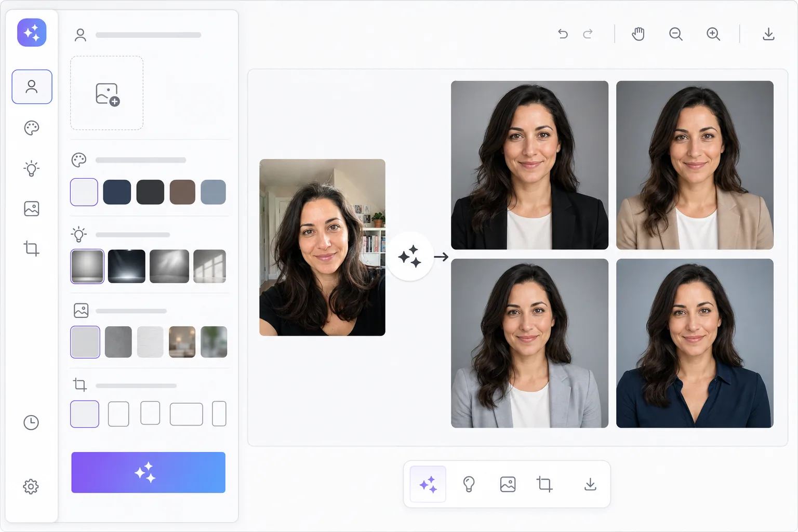Click the light bulb icon above lighting presets
798x532 pixels.
pos(79,234)
